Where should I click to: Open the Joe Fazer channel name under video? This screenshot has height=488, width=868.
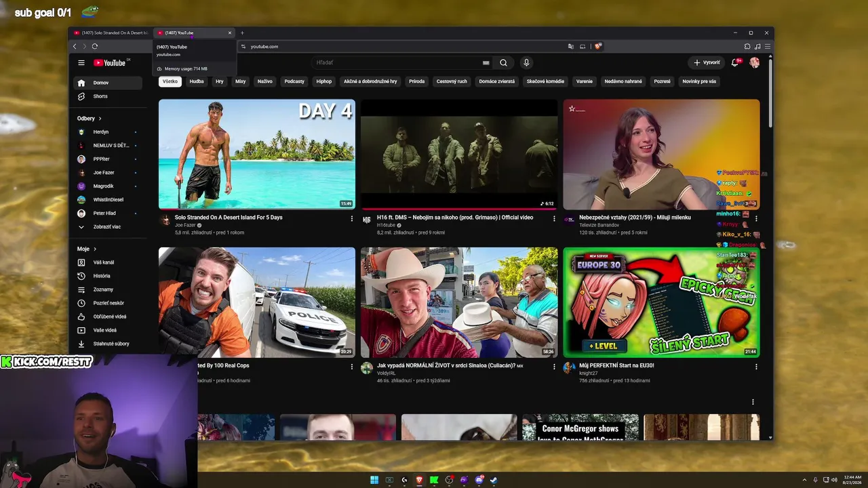185,225
